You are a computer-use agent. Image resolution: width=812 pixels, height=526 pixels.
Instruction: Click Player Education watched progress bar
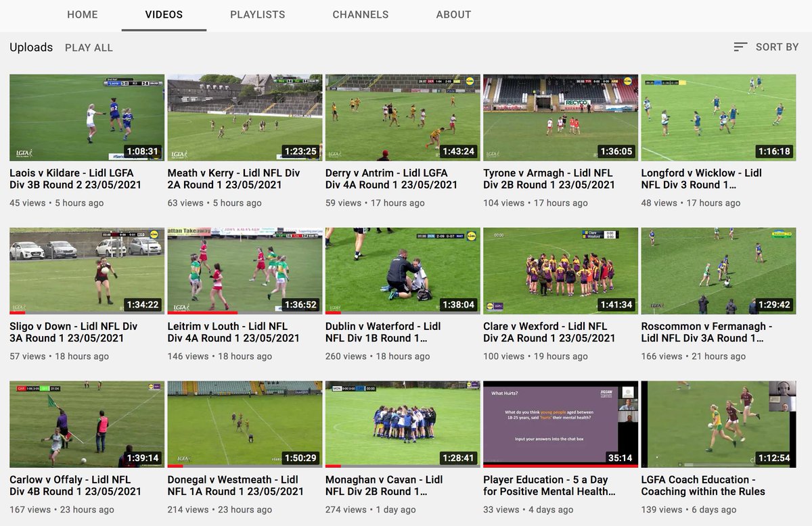(x=560, y=467)
